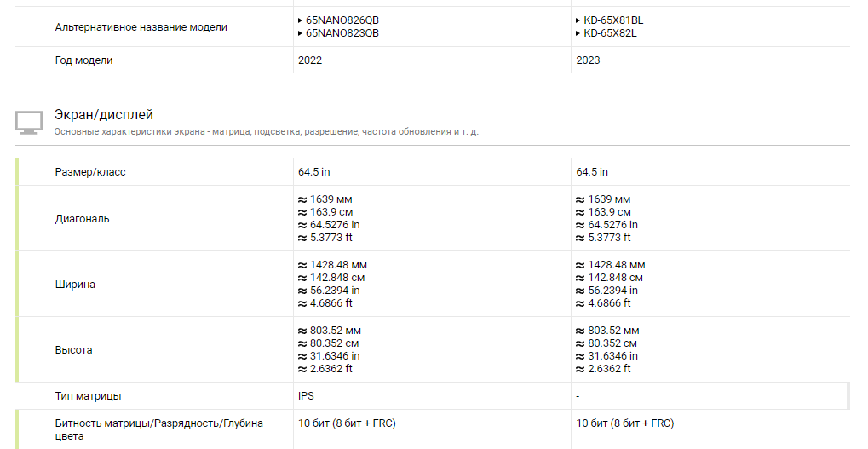
Task: Click the Экран/дисплей section heading
Action: click(103, 114)
